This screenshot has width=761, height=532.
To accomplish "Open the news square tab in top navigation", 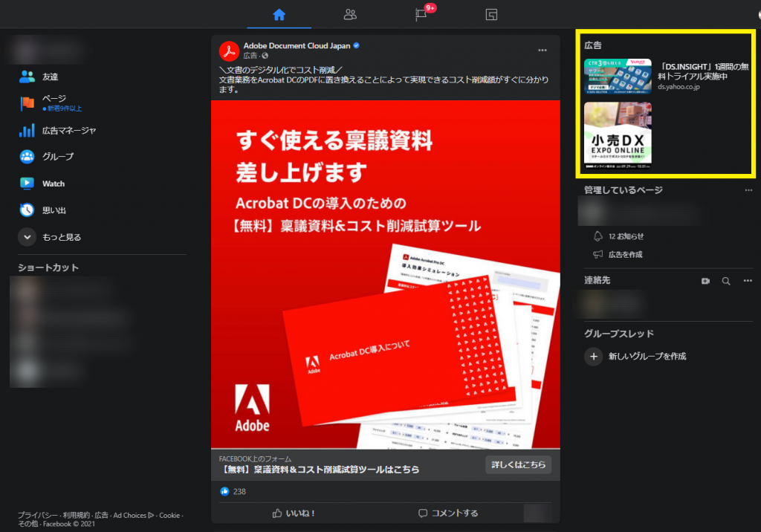I will [x=491, y=15].
